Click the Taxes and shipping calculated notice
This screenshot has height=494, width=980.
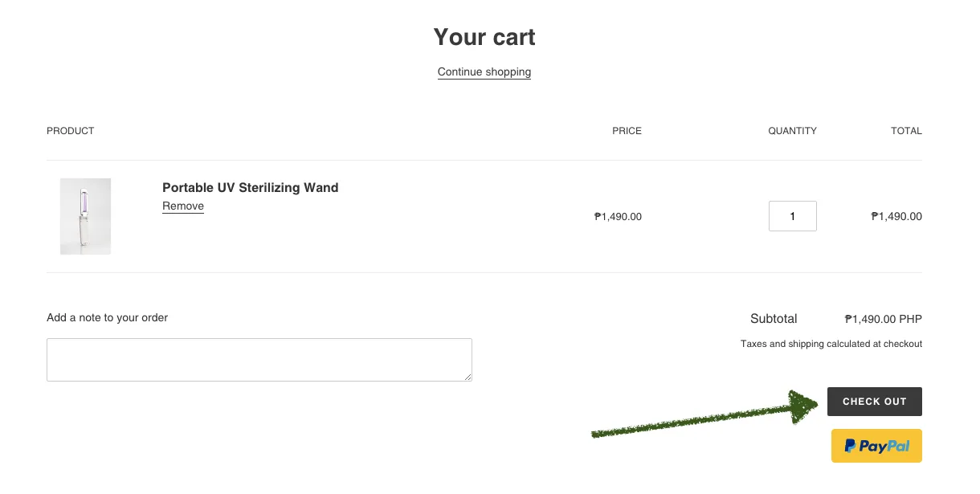click(x=831, y=344)
